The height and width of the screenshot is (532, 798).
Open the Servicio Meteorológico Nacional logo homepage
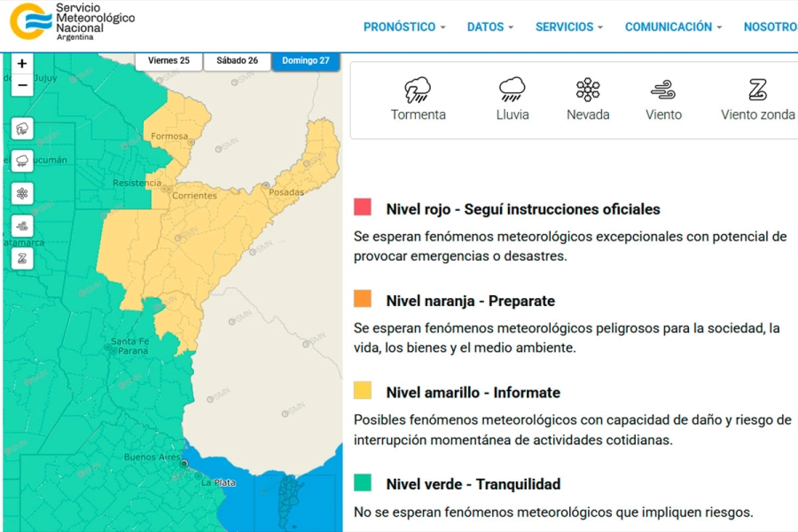pos(73,21)
